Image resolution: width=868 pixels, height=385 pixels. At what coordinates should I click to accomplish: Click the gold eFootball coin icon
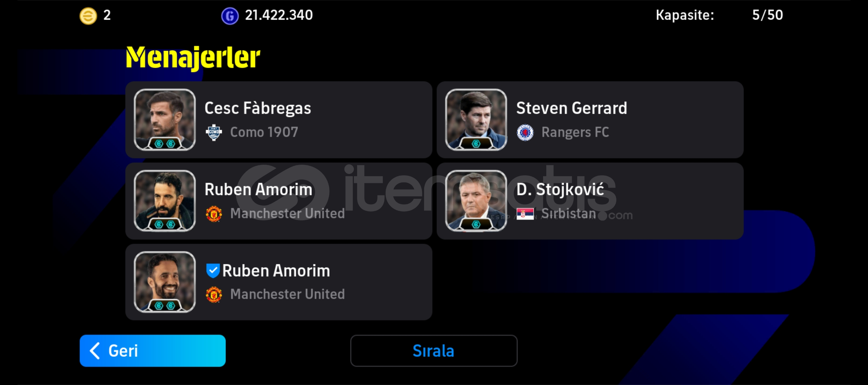point(88,16)
